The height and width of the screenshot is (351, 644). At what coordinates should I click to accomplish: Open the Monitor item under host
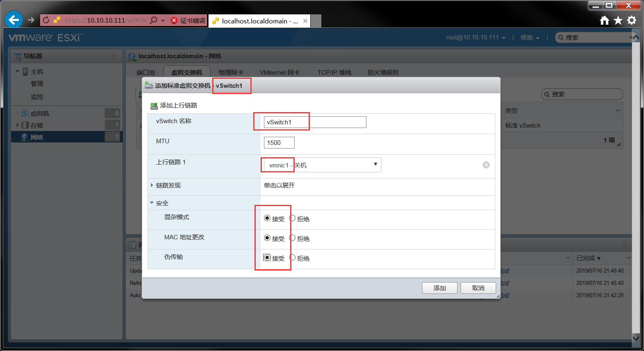pos(37,97)
